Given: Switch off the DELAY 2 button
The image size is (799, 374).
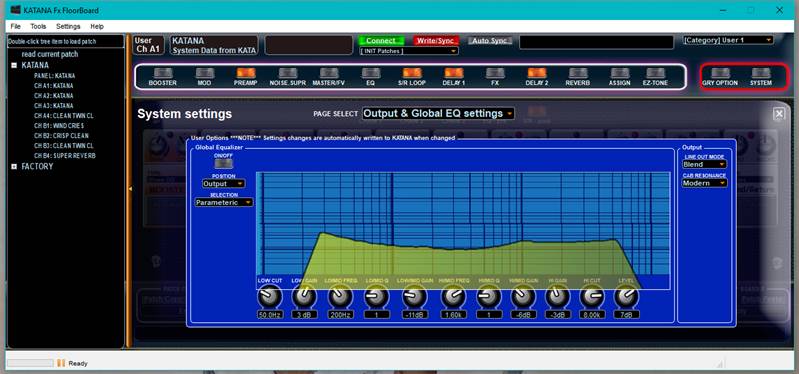Looking at the screenshot, I should [x=537, y=73].
